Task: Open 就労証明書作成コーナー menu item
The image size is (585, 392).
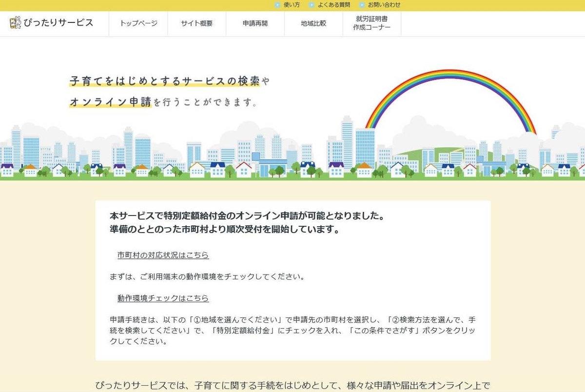Action: click(372, 23)
